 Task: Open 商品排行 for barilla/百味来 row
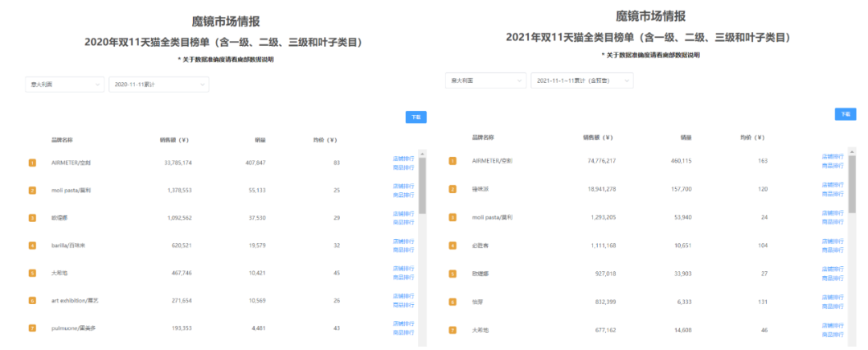point(403,249)
